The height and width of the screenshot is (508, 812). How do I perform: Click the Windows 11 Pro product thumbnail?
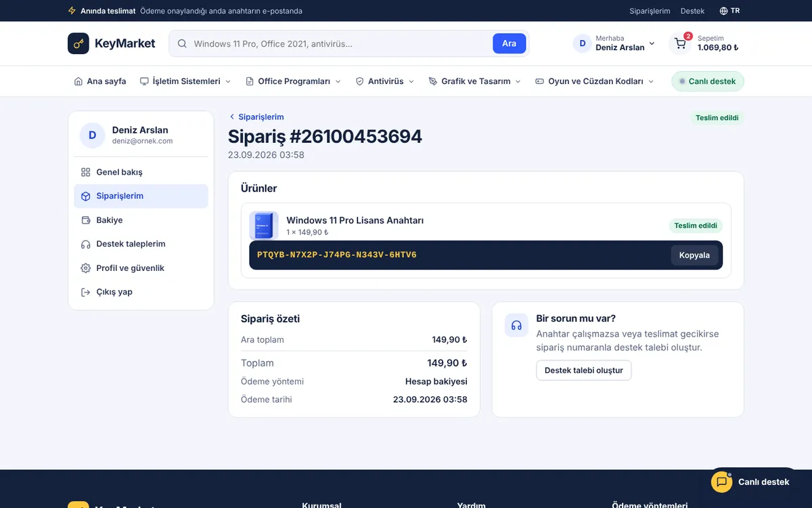point(264,226)
